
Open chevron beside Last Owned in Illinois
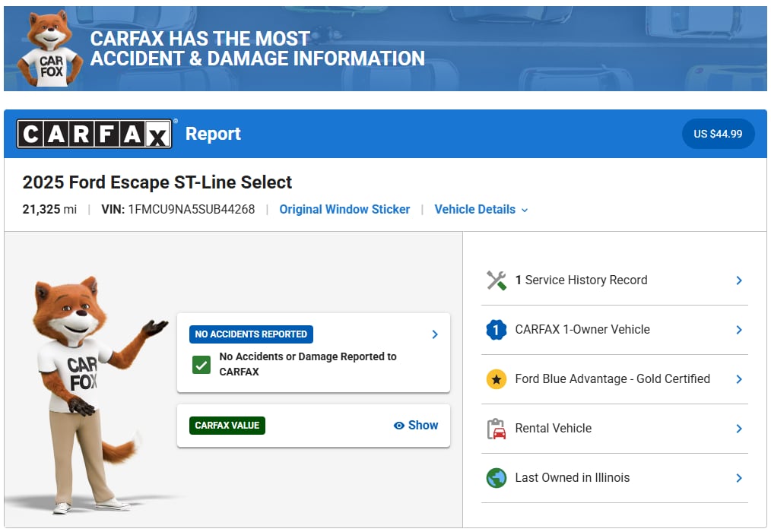point(738,477)
